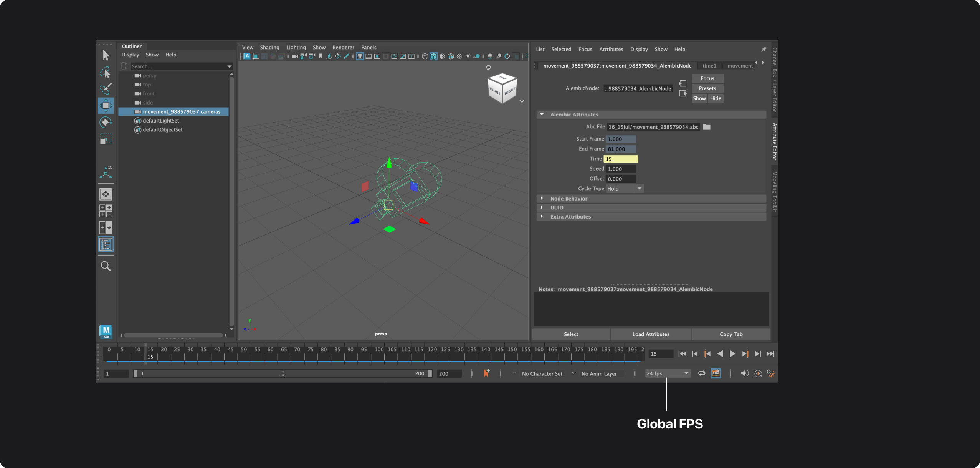This screenshot has height=468, width=980.
Task: Expand the Node Behavior section
Action: click(x=542, y=198)
